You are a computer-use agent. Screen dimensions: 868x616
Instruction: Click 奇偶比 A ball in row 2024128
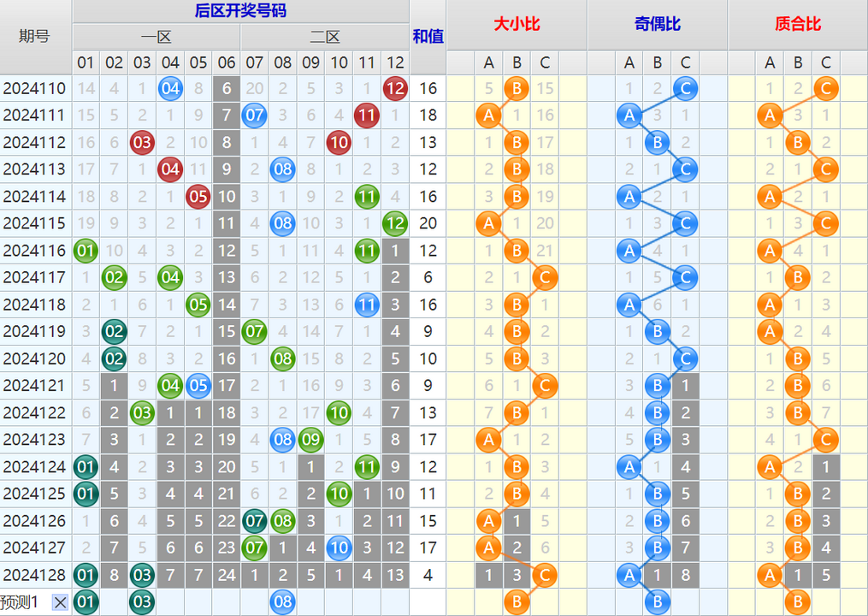pyautogui.click(x=629, y=575)
